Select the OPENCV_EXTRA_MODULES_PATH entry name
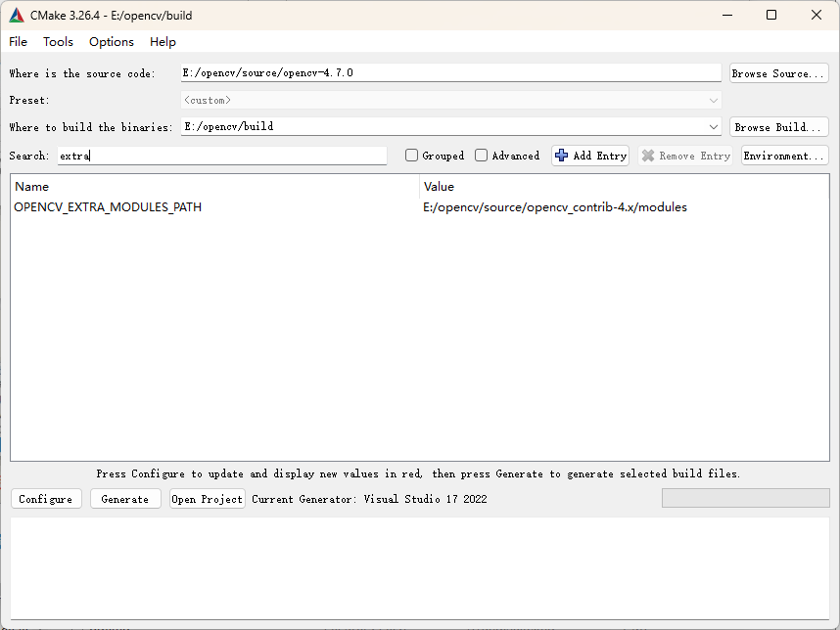 pos(108,207)
